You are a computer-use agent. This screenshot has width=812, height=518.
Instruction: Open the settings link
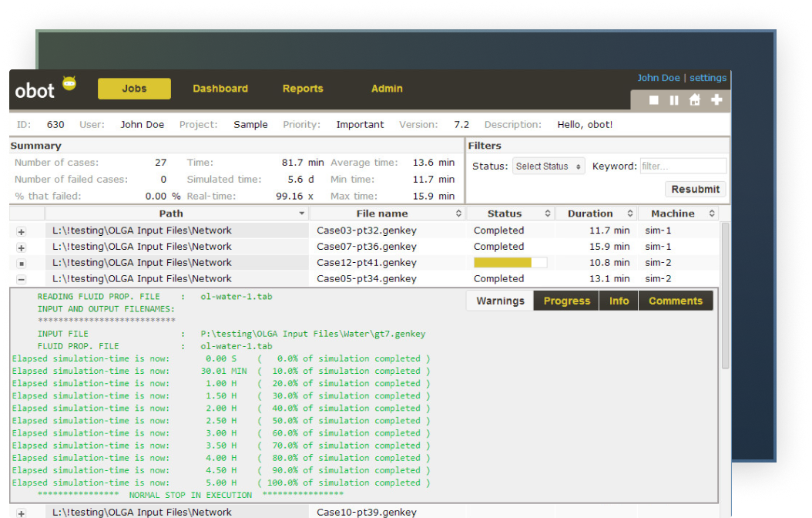[x=707, y=78]
